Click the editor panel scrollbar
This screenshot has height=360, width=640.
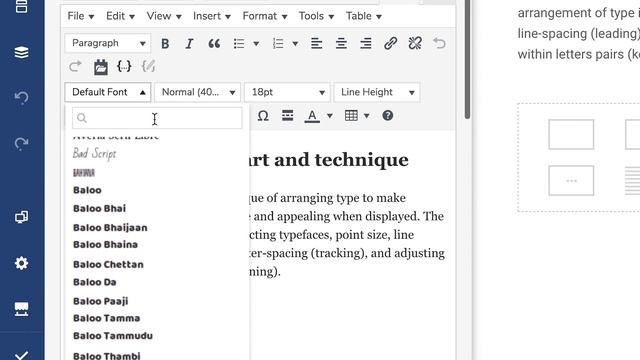[467, 60]
